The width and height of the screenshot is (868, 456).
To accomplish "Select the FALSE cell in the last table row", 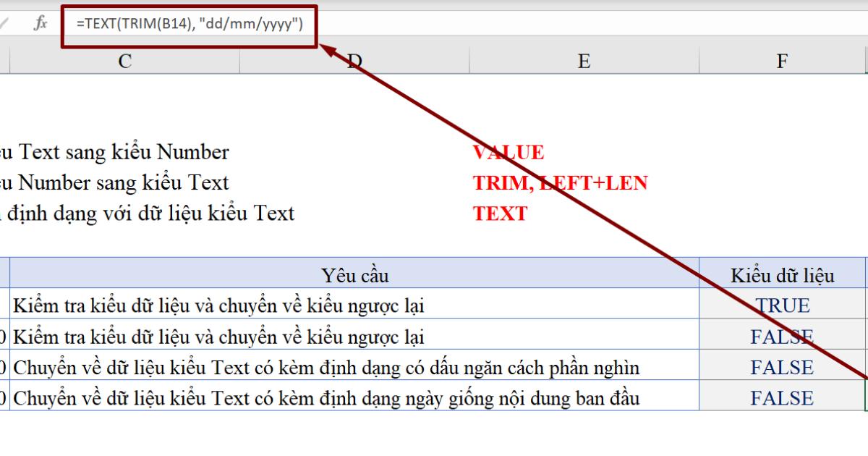I will coord(782,398).
